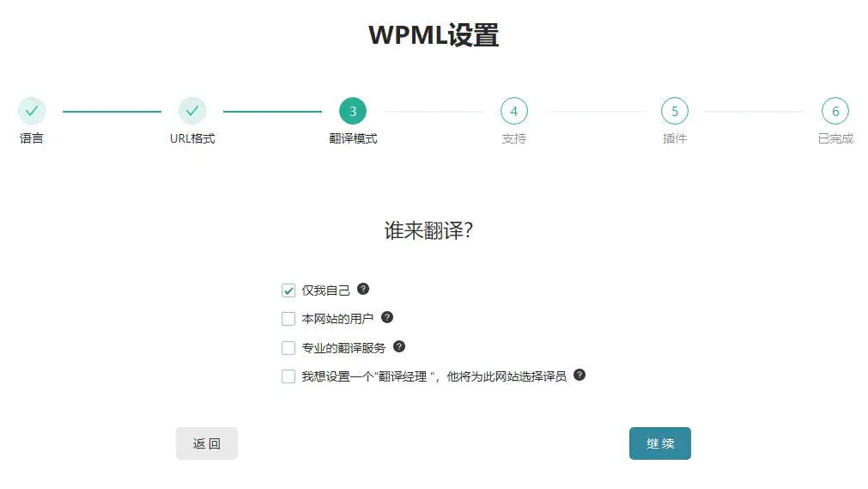Select the 支持 step label

pos(513,138)
